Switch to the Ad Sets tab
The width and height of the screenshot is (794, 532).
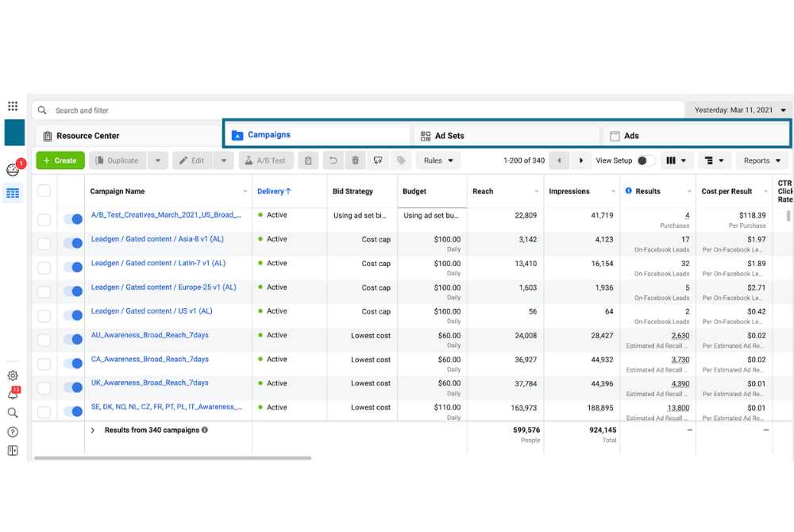(x=507, y=136)
